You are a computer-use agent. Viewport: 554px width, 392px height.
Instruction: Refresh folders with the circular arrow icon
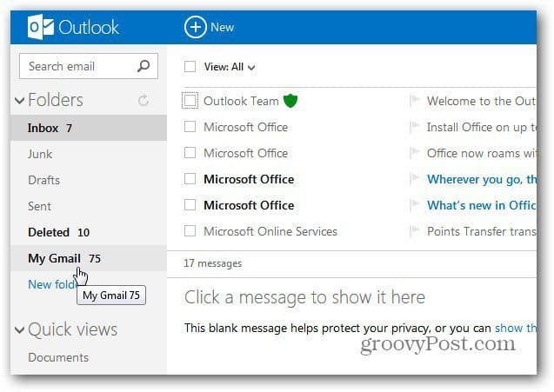click(x=144, y=100)
